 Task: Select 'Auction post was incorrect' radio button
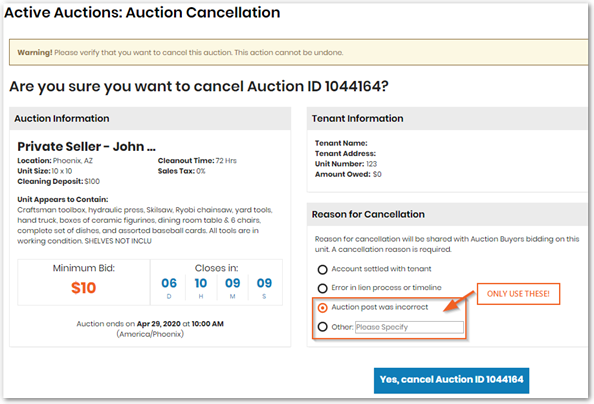click(322, 308)
